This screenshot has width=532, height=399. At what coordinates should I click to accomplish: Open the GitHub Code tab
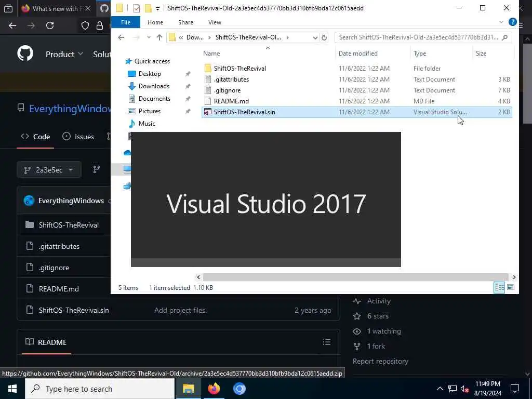click(35, 137)
